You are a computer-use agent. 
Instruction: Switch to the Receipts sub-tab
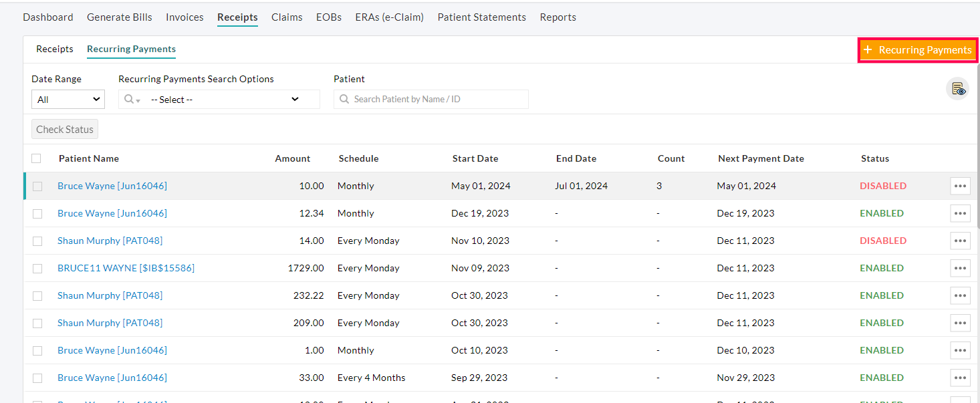tap(54, 49)
